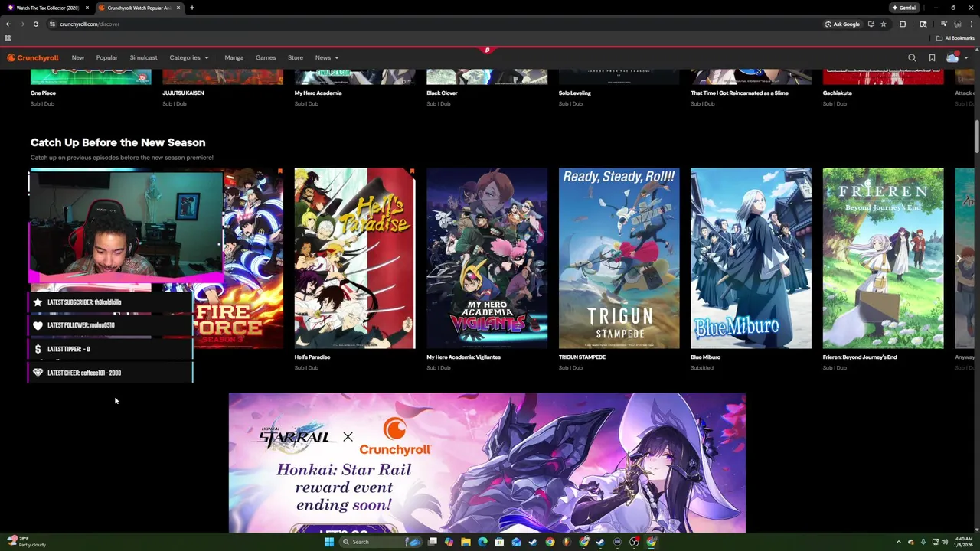Open the Frieren: Beyond Journey's End poster
This screenshot has height=551, width=980.
coord(883,259)
